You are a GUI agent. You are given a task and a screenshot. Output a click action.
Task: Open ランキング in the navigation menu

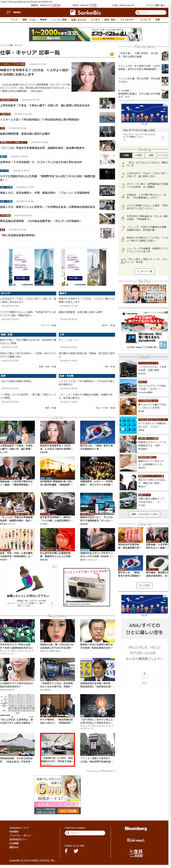click(x=145, y=20)
